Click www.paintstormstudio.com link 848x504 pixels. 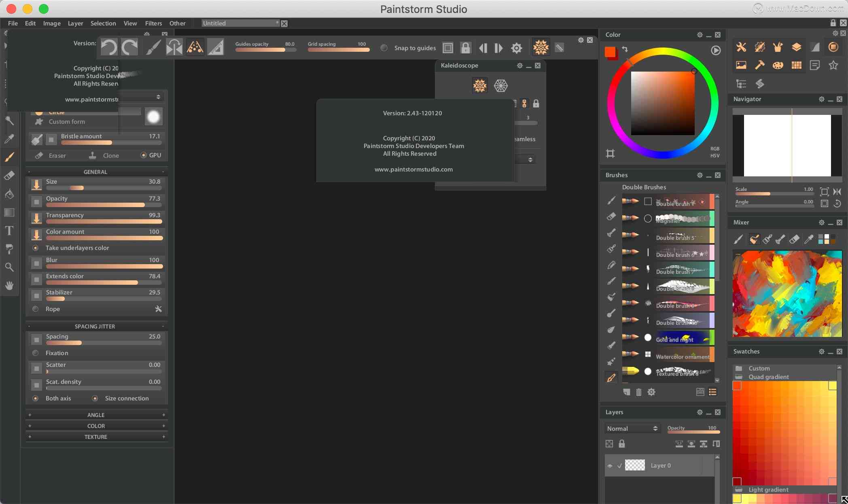413,169
